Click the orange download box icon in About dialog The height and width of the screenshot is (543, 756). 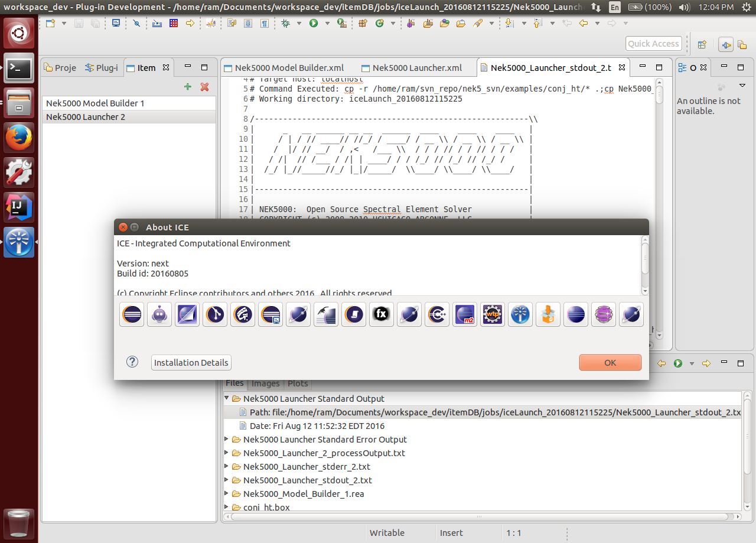[x=548, y=314]
